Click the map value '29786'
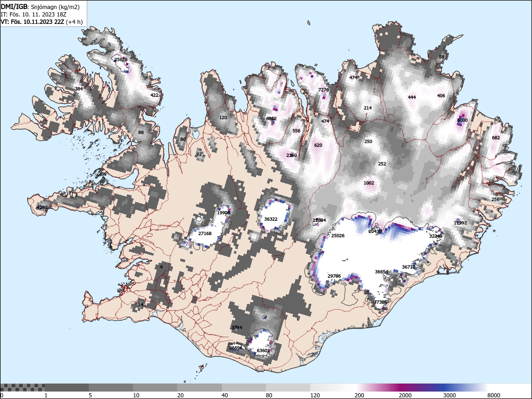This screenshot has width=532, height=399. click(x=334, y=276)
